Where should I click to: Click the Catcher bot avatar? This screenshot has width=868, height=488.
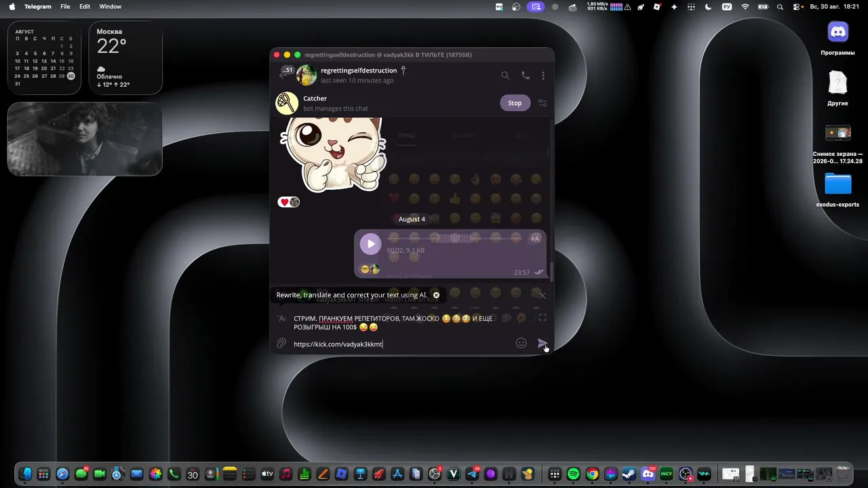click(x=287, y=103)
